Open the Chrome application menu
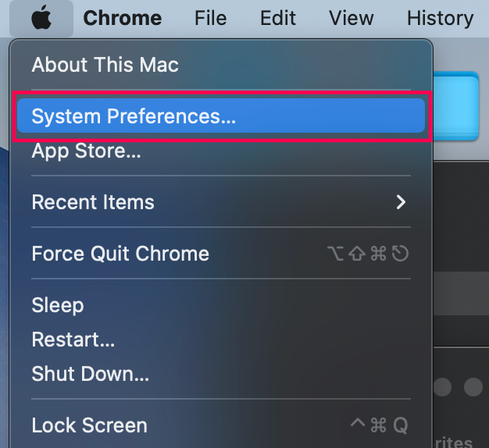This screenshot has width=489, height=448. tap(122, 18)
